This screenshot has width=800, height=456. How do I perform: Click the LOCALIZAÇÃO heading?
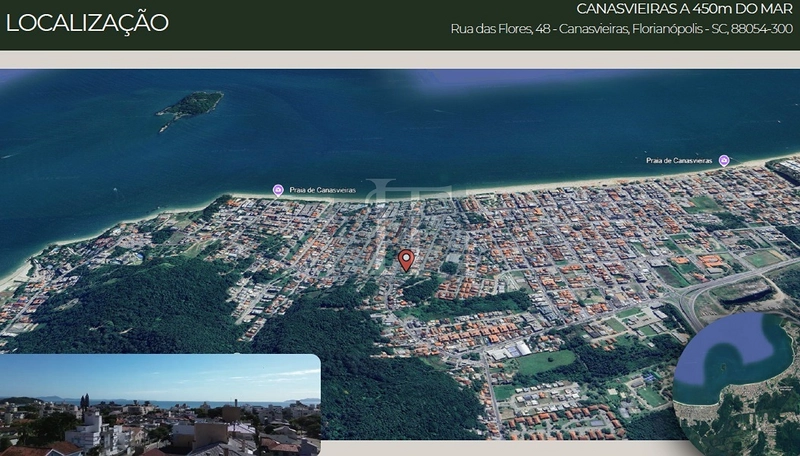click(87, 23)
